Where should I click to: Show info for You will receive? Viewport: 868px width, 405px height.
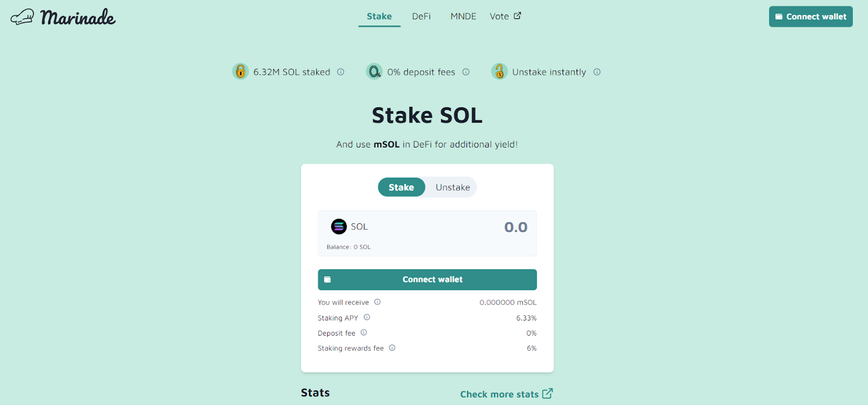378,302
